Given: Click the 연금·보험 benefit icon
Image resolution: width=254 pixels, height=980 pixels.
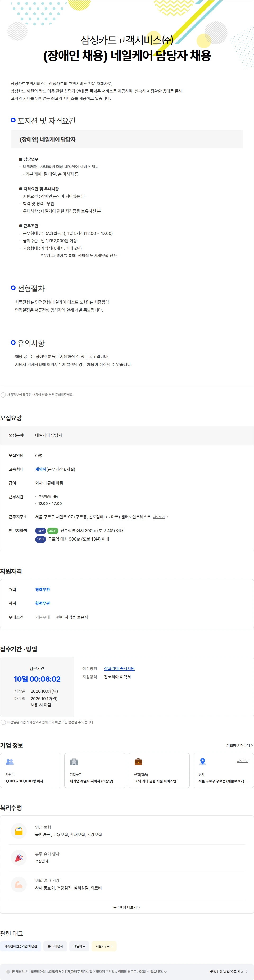Looking at the screenshot, I should tap(19, 831).
